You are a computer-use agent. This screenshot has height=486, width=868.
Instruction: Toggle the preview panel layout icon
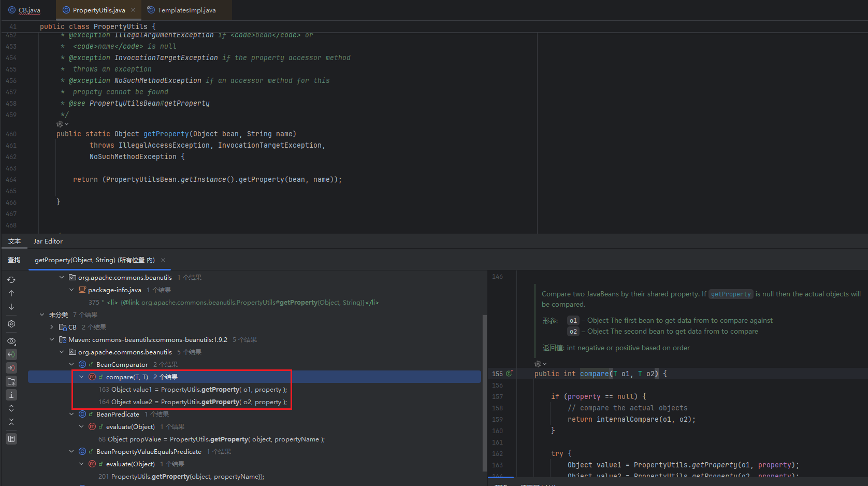click(x=11, y=439)
